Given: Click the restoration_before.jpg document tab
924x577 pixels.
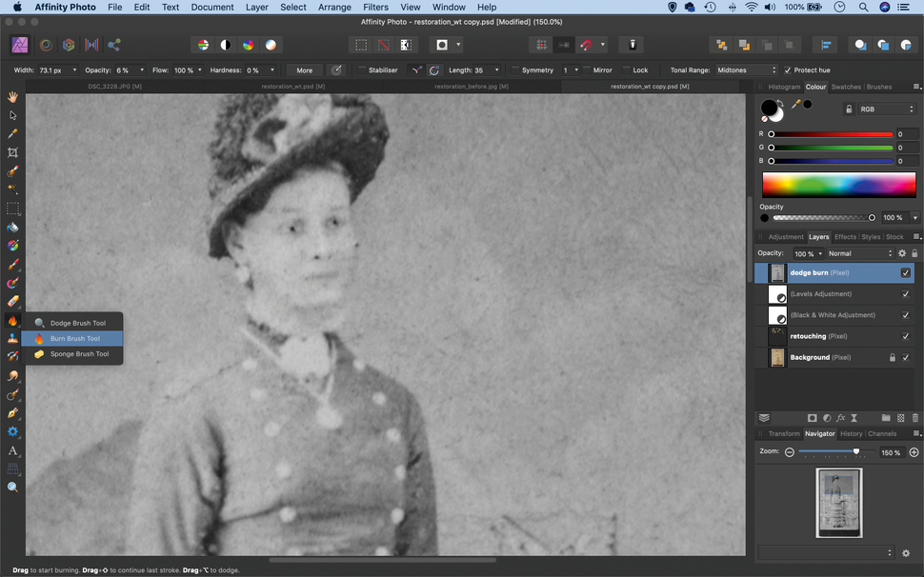Looking at the screenshot, I should 472,86.
